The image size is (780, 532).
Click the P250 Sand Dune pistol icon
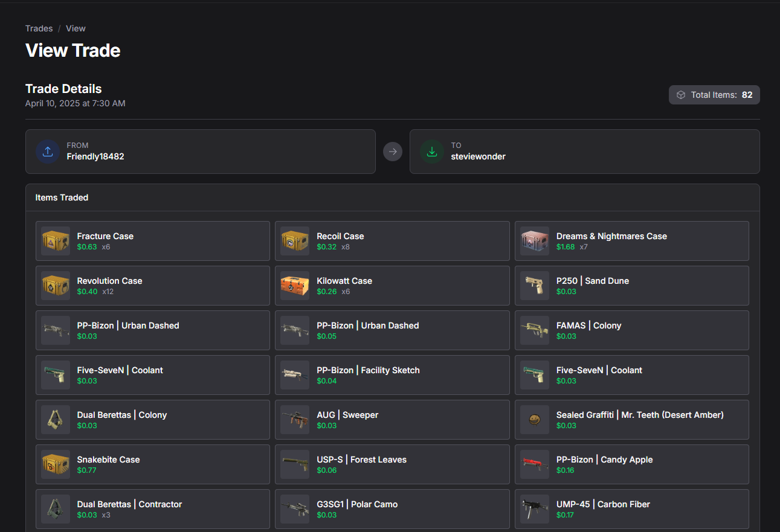(x=535, y=286)
